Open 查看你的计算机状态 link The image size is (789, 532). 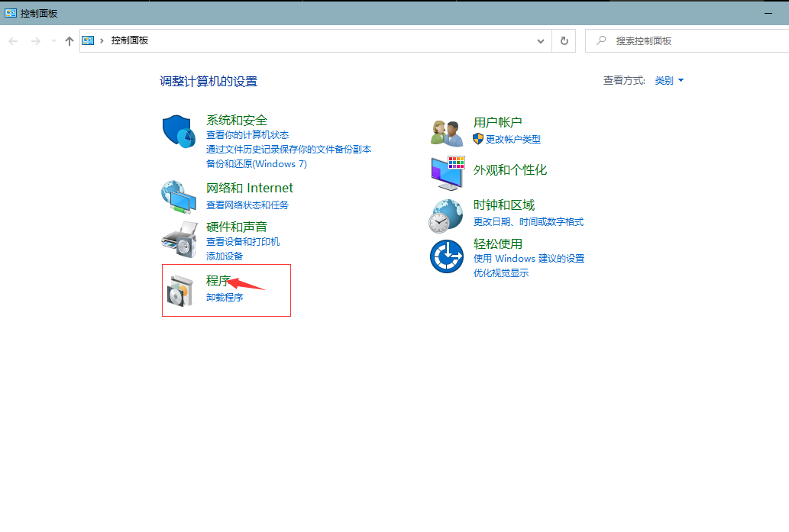[247, 135]
